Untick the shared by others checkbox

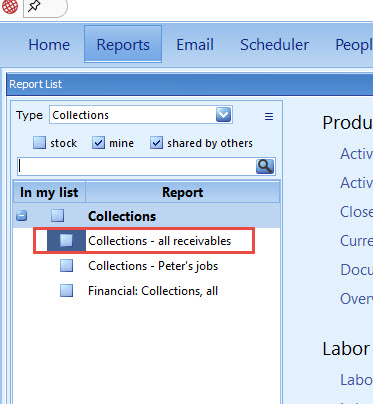pyautogui.click(x=156, y=143)
